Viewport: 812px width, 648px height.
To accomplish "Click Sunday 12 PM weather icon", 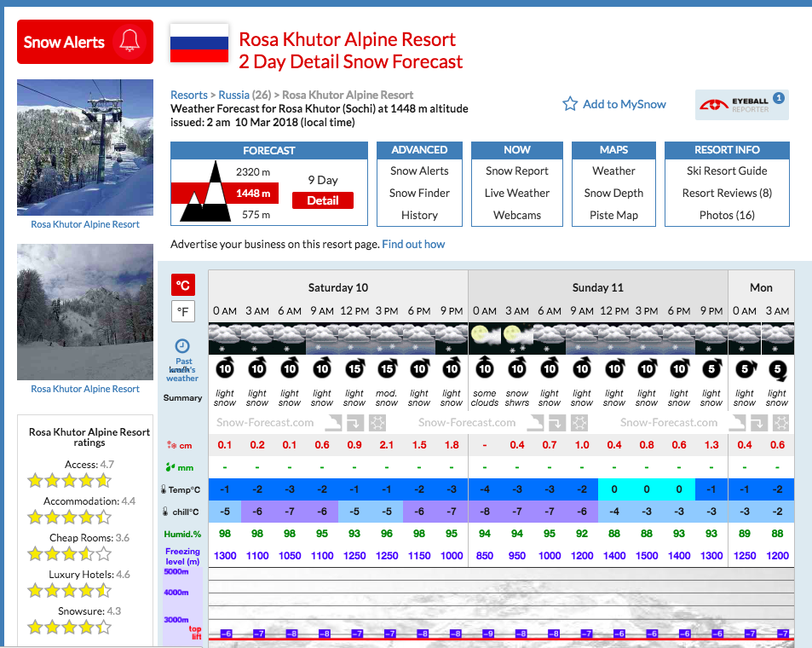I will pos(614,339).
